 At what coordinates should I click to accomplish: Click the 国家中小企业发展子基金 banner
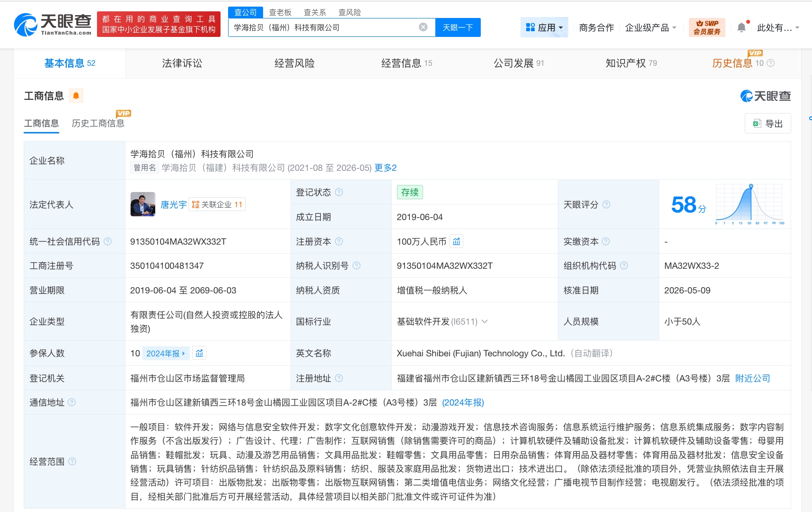(x=159, y=24)
